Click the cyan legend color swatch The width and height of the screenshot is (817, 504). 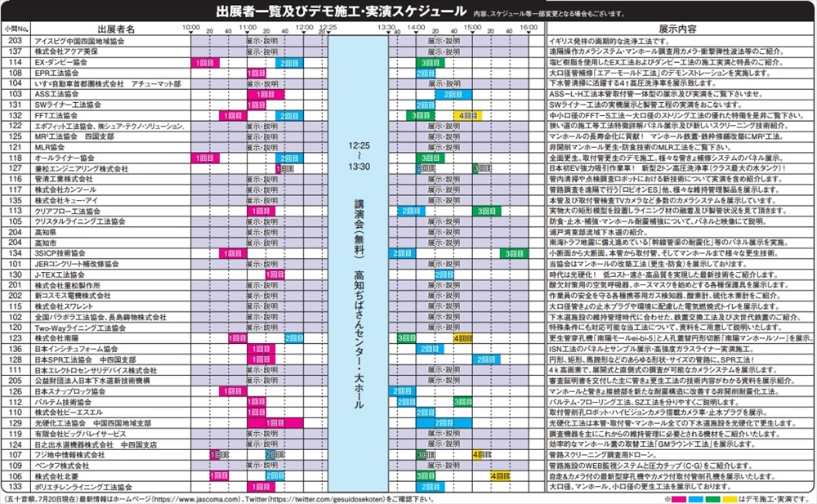click(696, 499)
